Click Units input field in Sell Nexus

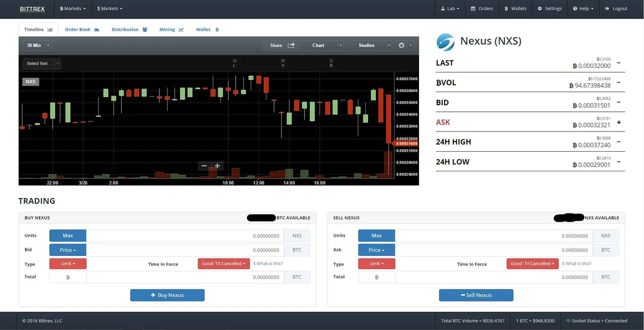click(494, 236)
